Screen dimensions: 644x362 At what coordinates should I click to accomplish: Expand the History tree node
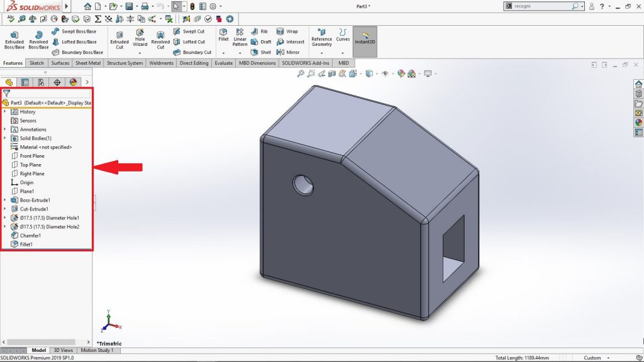[x=5, y=112]
